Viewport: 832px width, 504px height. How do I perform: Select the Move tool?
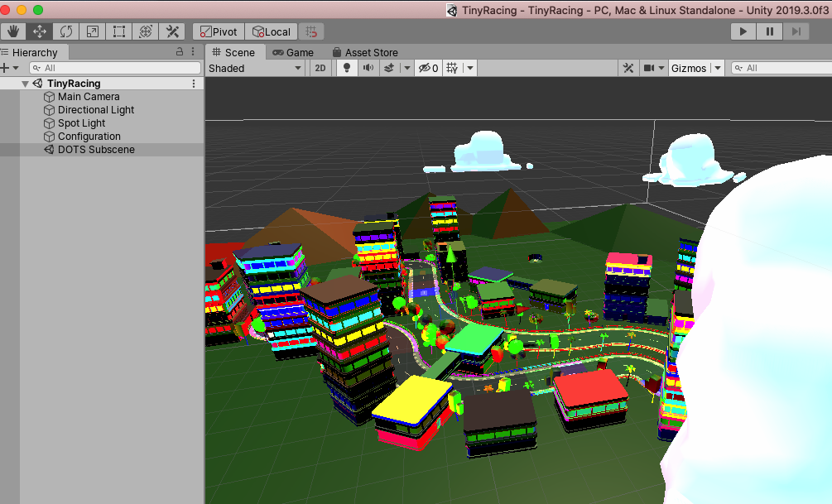click(x=39, y=31)
